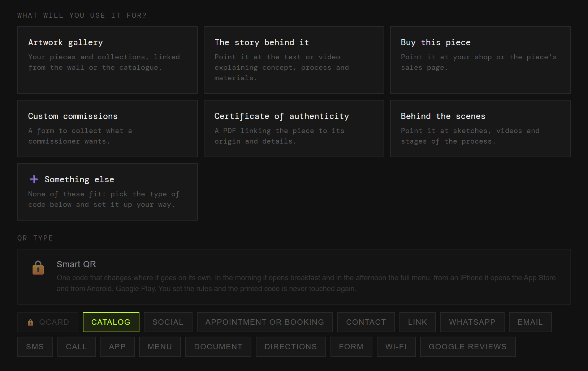Click the locked QCARD type label
Image resolution: width=588 pixels, height=371 pixels.
[x=54, y=322]
